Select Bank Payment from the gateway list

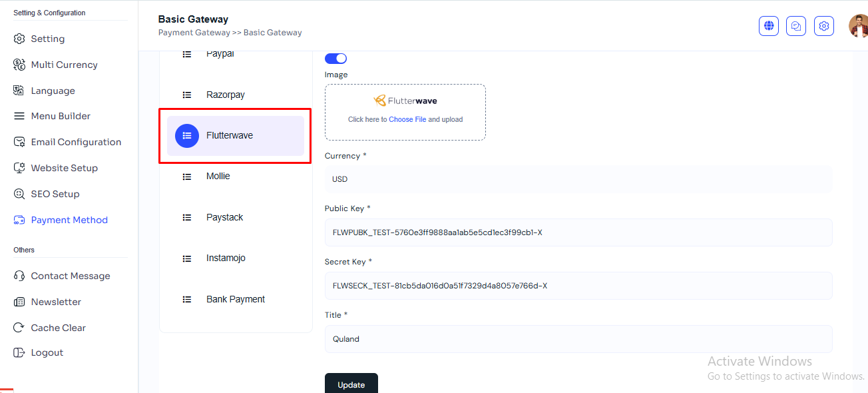pyautogui.click(x=235, y=299)
